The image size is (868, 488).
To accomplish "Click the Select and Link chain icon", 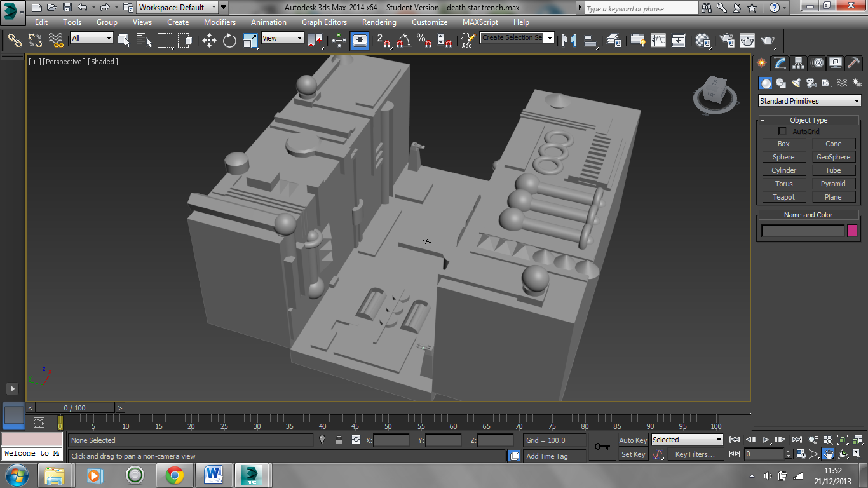I will (15, 41).
